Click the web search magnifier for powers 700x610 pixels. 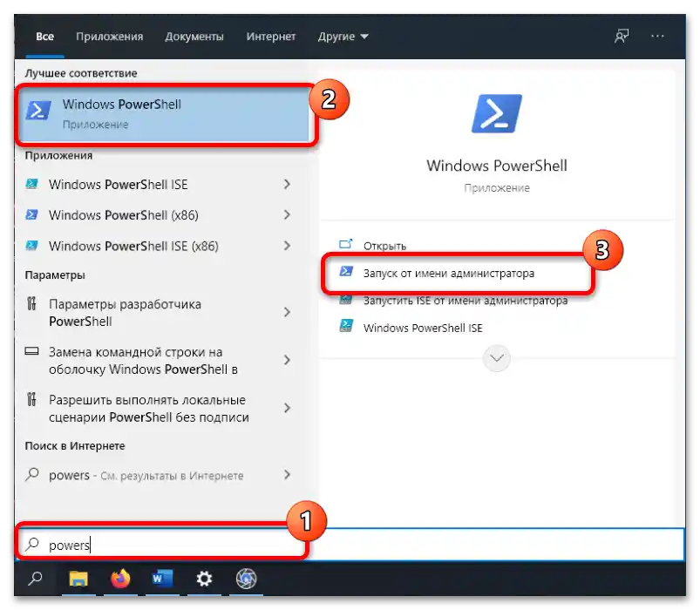pos(32,474)
